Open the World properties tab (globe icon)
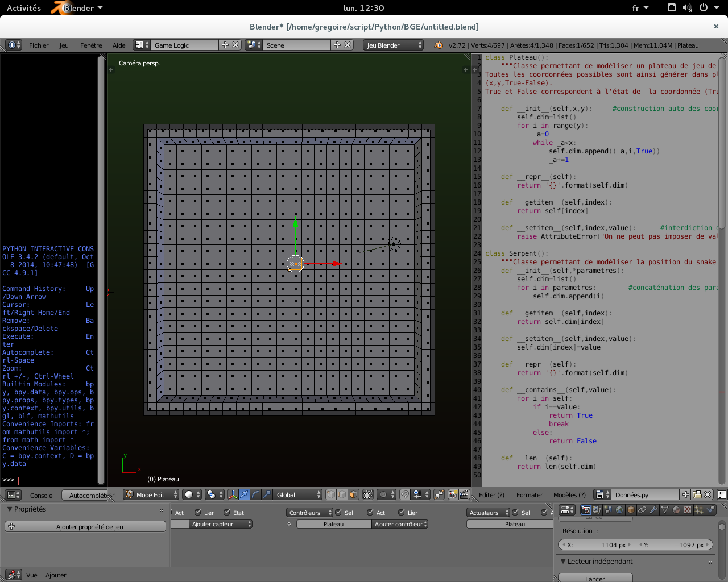The image size is (728, 582). (x=620, y=510)
